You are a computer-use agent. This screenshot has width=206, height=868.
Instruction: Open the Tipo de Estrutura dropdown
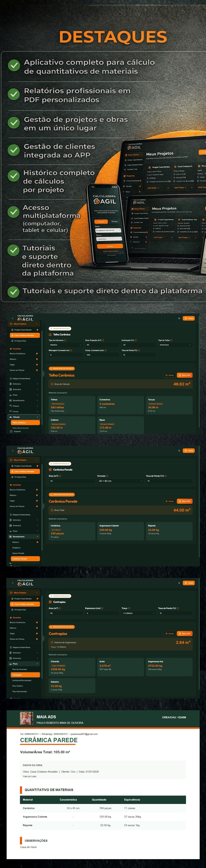pyautogui.click(x=65, y=345)
